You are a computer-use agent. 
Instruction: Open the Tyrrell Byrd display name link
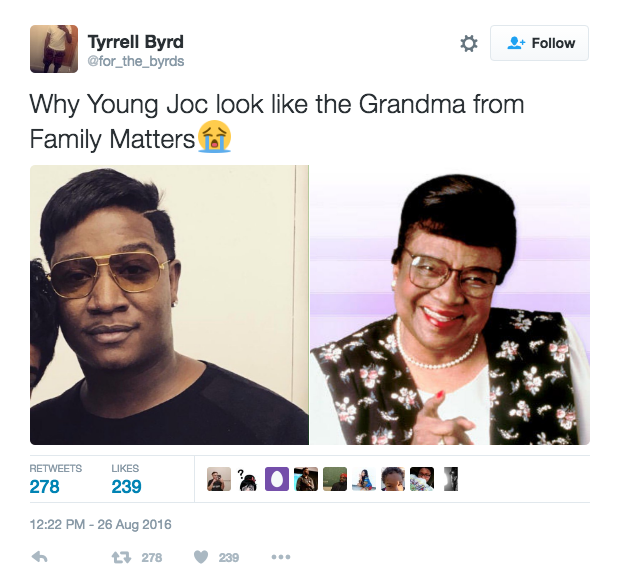pyautogui.click(x=135, y=42)
